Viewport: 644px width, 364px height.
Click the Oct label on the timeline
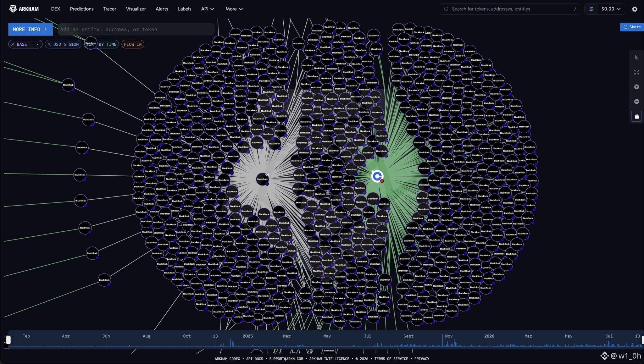tap(187, 336)
